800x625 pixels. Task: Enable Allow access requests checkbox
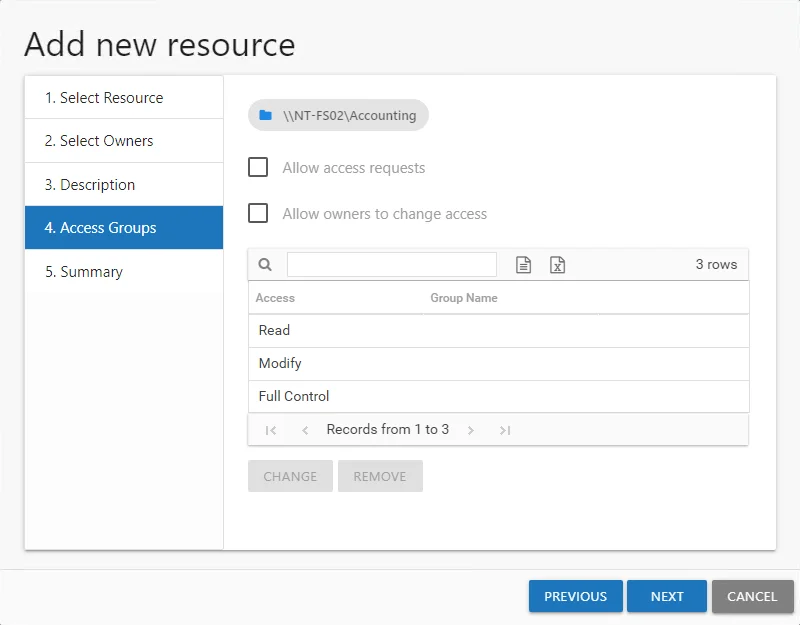(x=258, y=167)
